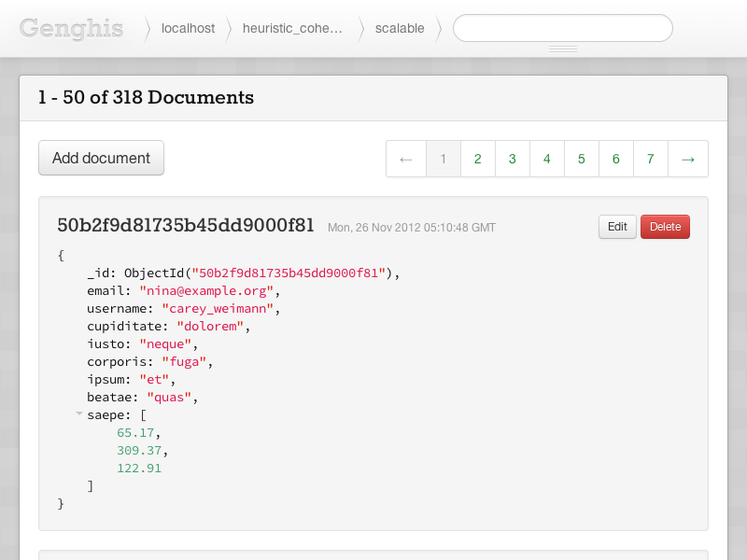Grab the search box resize handle
This screenshot has height=560, width=747.
pos(563,49)
